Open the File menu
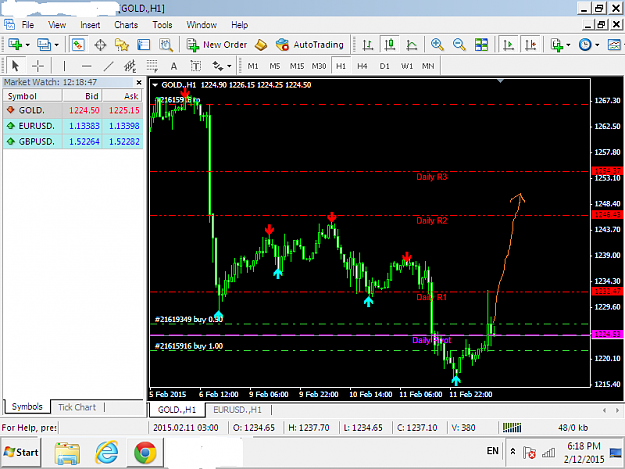Image resolution: width=625 pixels, height=469 pixels. (x=28, y=25)
